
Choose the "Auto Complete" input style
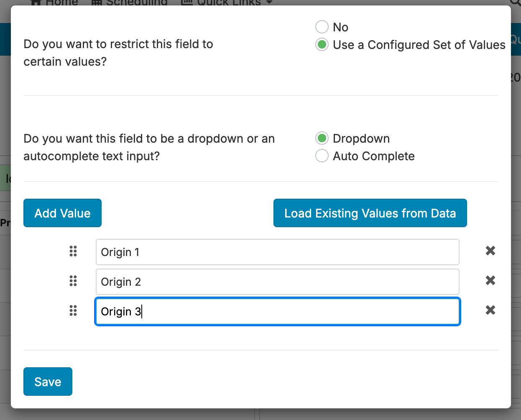coord(322,156)
